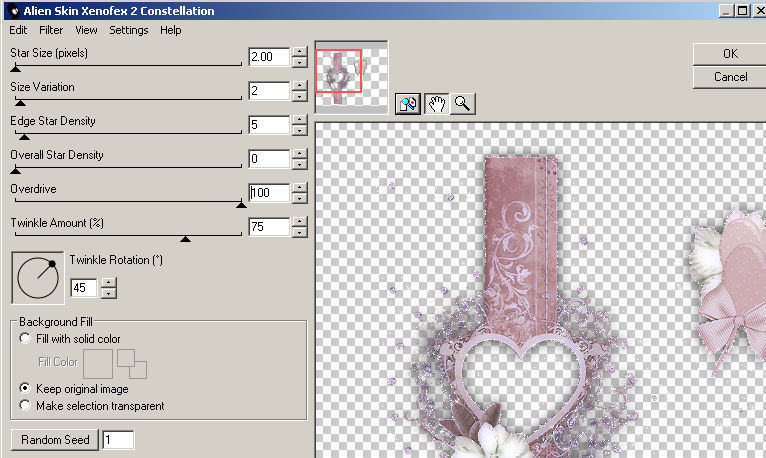Viewport: 766px width, 458px height.
Task: Decrease Size Variation with down arrow
Action: [299, 96]
